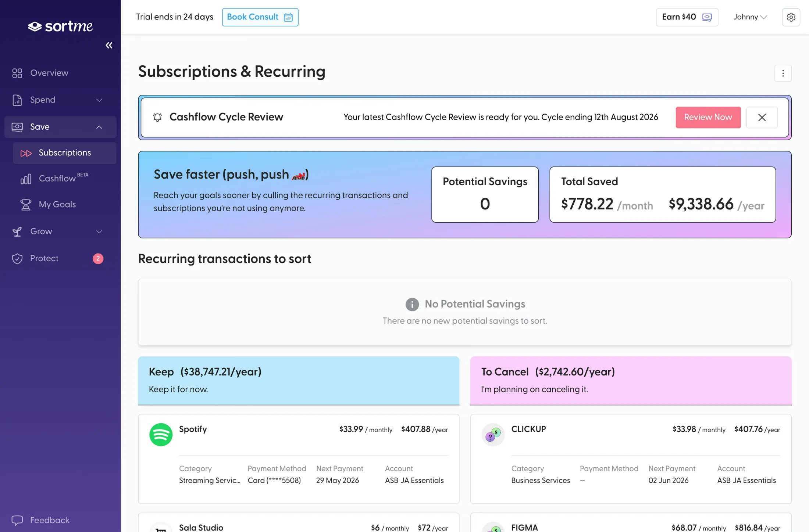
Task: Click the Save faster heading
Action: pos(231,175)
